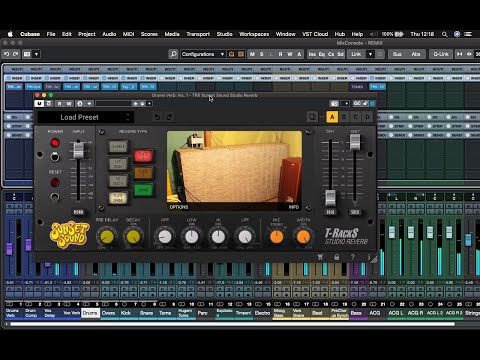480x360 pixels.
Task: Open the Project menu
Action: click(87, 34)
